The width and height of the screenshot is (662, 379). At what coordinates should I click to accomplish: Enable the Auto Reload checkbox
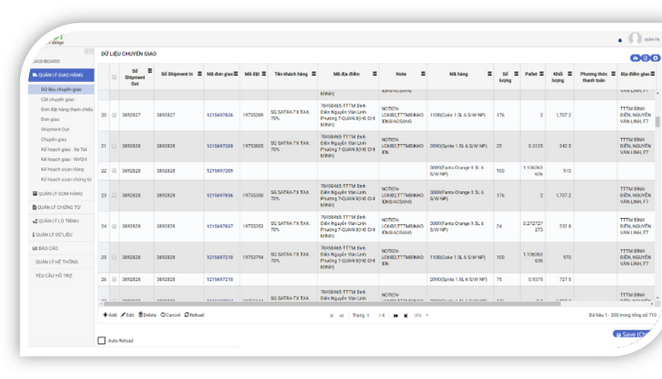pos(101,340)
